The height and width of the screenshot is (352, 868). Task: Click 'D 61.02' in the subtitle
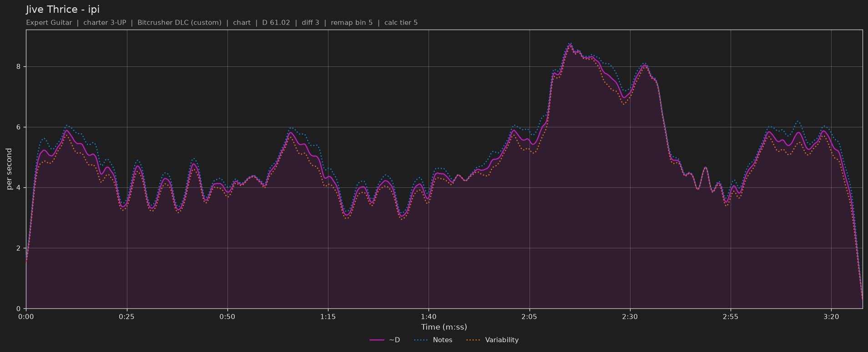click(276, 23)
